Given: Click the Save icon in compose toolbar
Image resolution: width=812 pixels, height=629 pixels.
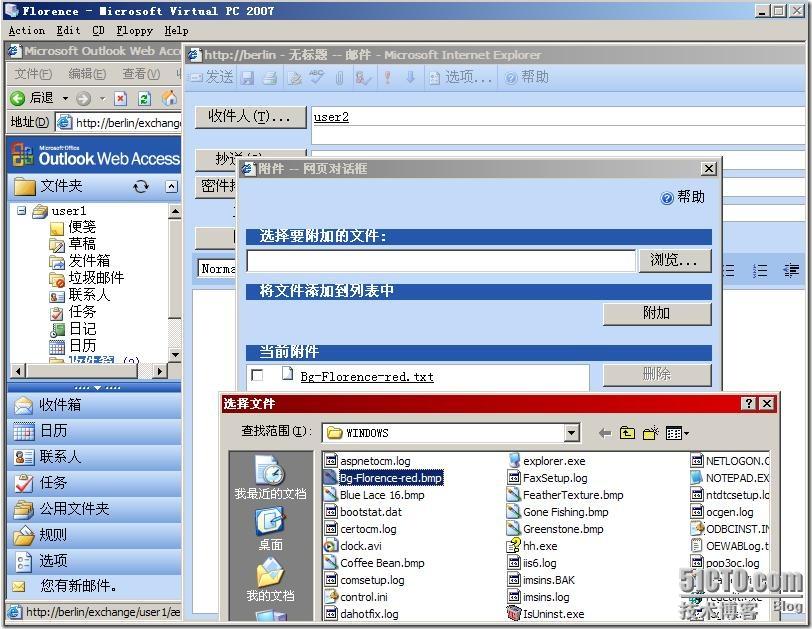Looking at the screenshot, I should pyautogui.click(x=248, y=78).
